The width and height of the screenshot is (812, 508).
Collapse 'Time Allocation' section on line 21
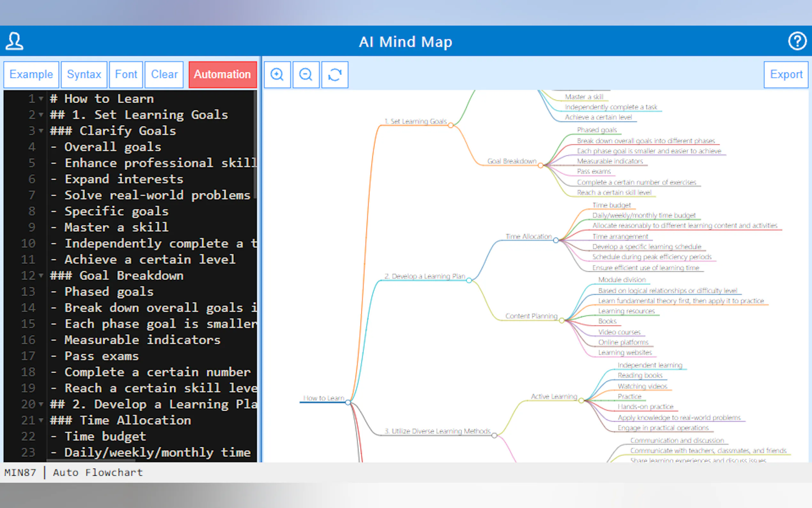pyautogui.click(x=41, y=420)
